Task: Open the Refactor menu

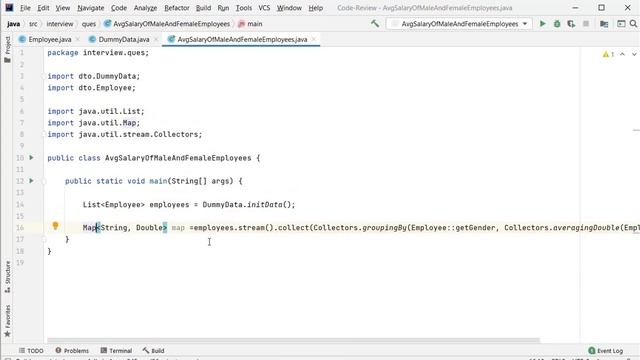Action: 177,8
